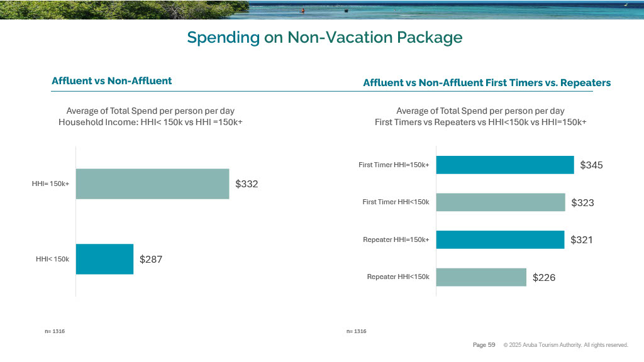Click the "Page 59" page number
Viewport: 644px width, 362px height.
click(484, 345)
